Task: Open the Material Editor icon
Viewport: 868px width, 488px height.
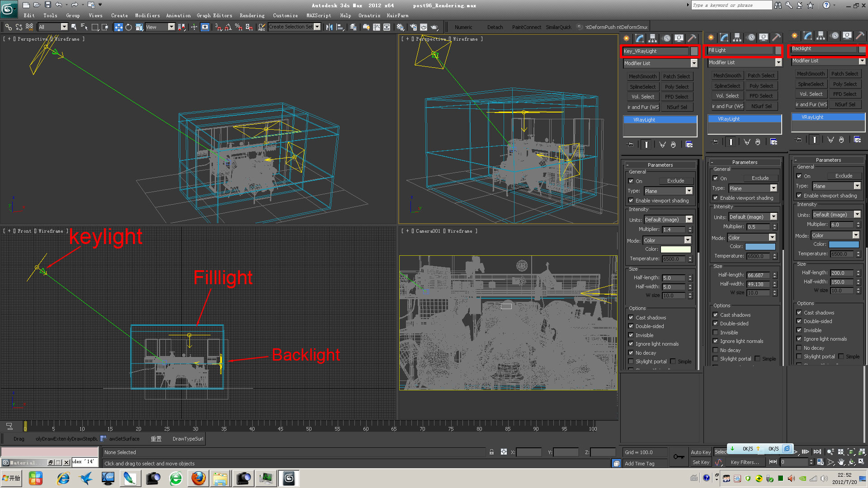Action: coord(400,27)
